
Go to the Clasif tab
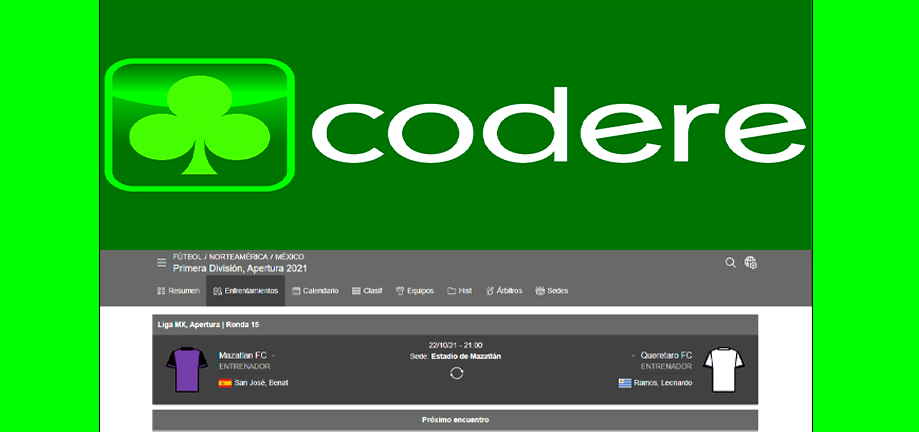[367, 291]
